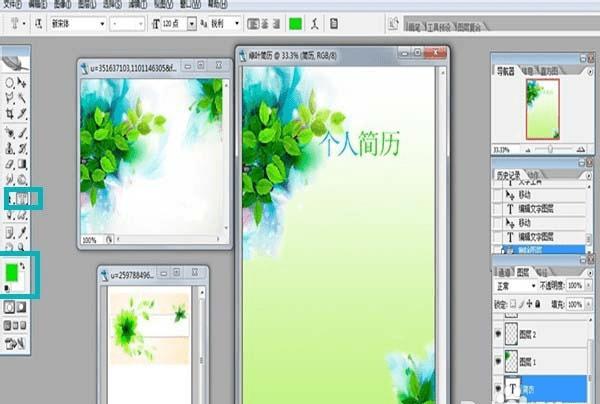The height and width of the screenshot is (404, 600).
Task: Select the Eyedropper tool
Action: point(22,232)
